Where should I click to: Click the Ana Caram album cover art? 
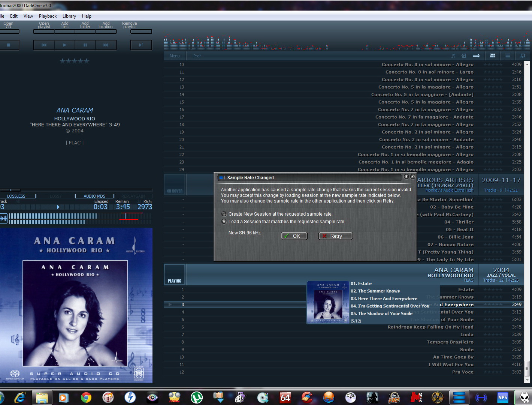tap(76, 306)
